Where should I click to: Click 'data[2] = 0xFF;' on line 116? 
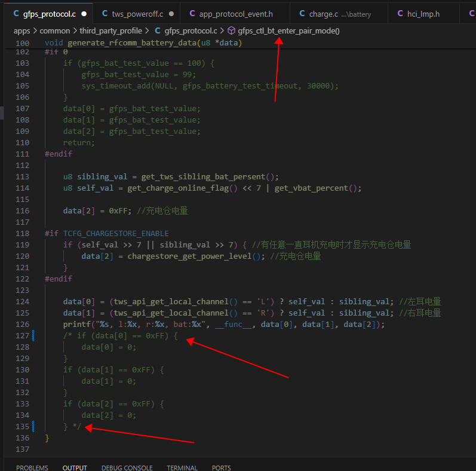point(97,211)
